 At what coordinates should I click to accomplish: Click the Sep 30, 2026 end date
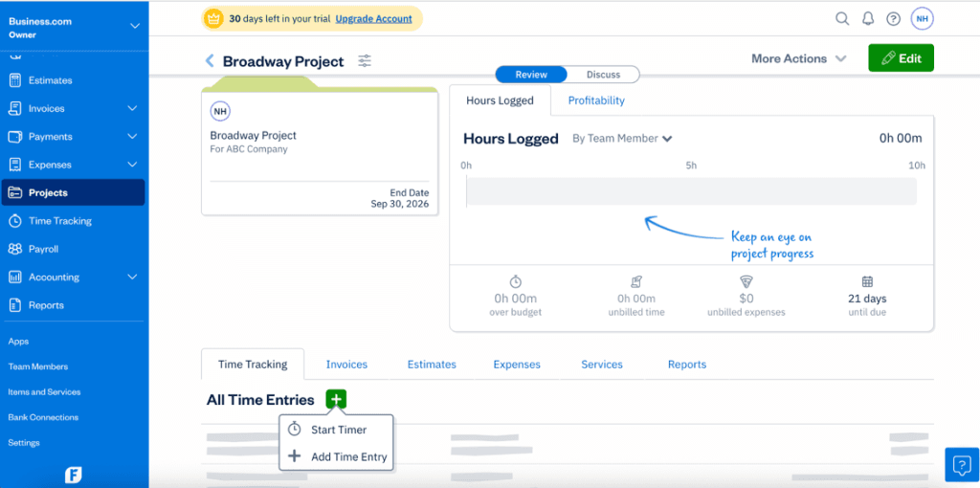click(x=400, y=205)
